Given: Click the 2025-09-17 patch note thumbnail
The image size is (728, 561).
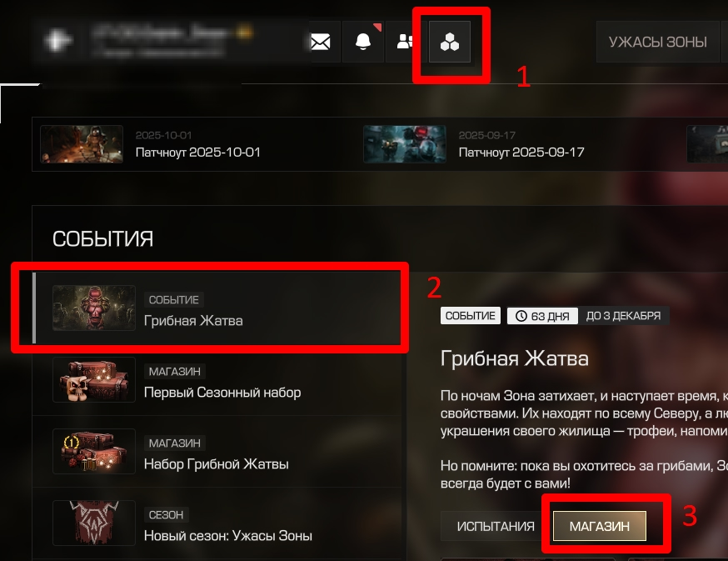Looking at the screenshot, I should (404, 144).
